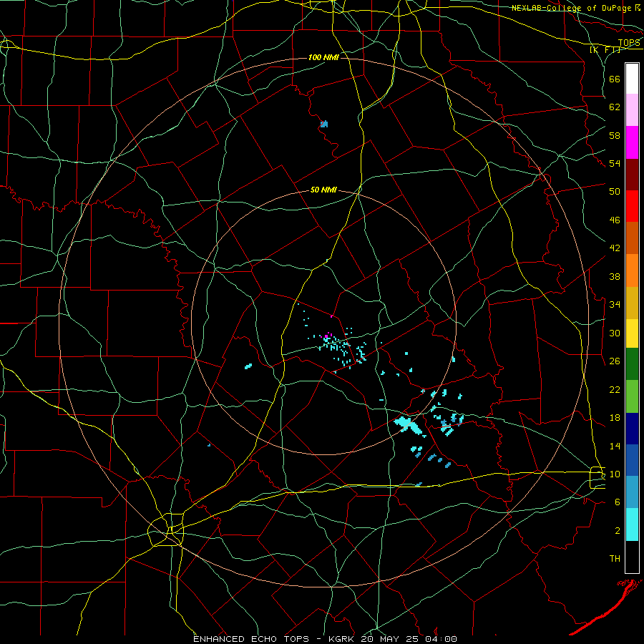The image size is (644, 644).
Task: Select the maroon swatch in the legend
Action: pos(632,175)
